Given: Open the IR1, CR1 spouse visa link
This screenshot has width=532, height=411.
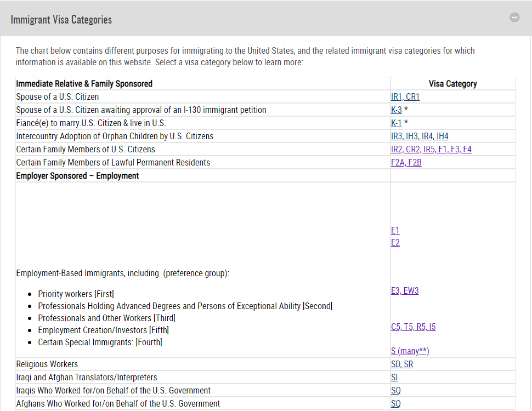Looking at the screenshot, I should click(405, 97).
